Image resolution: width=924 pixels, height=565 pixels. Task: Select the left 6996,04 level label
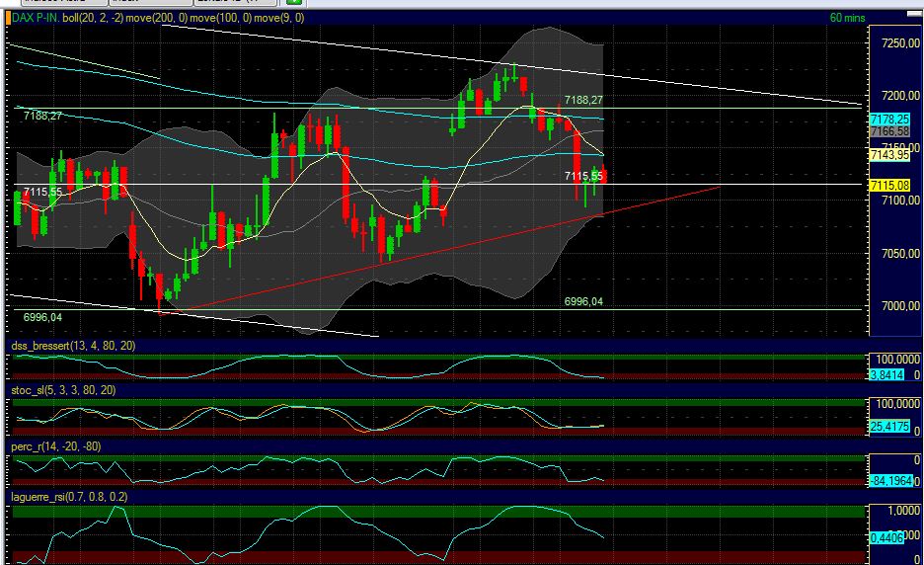[x=42, y=317]
